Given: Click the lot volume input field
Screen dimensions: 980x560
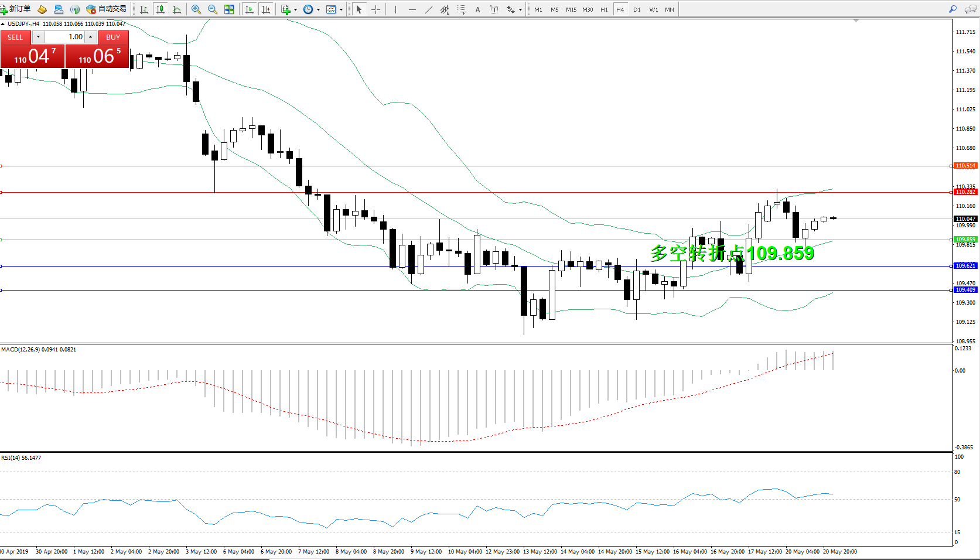Looking at the screenshot, I should coord(64,37).
